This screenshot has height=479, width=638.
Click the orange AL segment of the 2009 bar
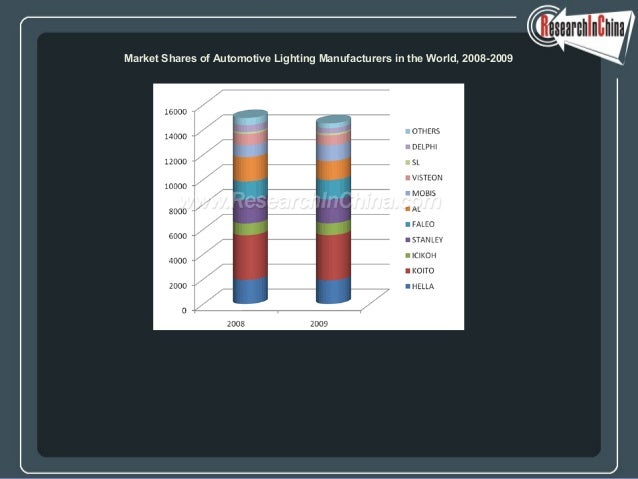click(333, 169)
